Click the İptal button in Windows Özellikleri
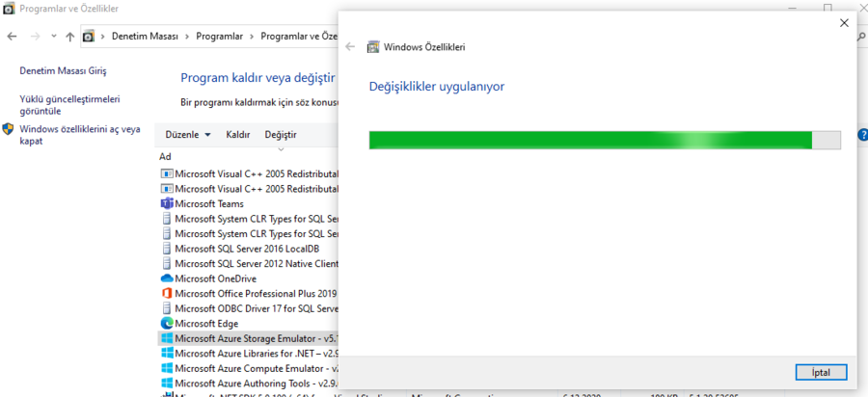This screenshot has height=397, width=868. [x=821, y=372]
